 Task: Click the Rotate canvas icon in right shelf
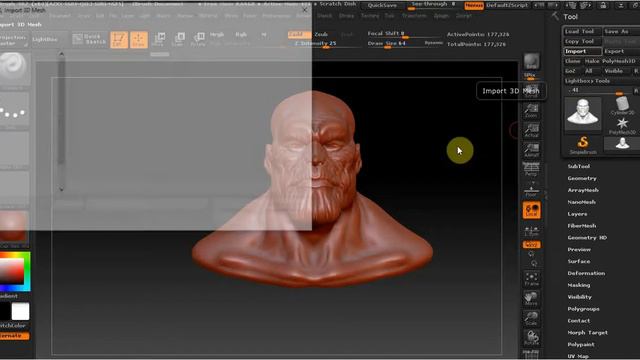[531, 338]
